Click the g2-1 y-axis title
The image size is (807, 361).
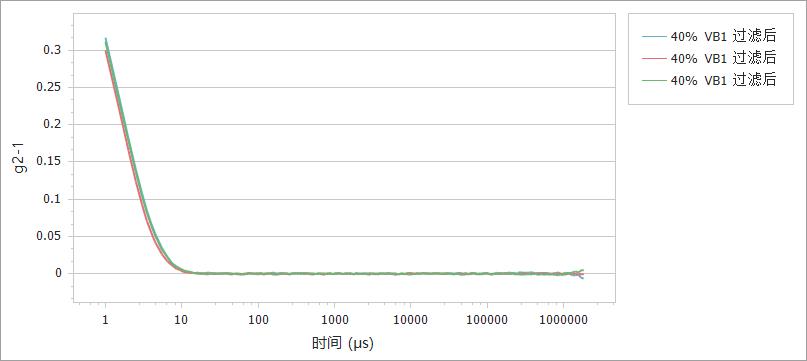[21, 158]
